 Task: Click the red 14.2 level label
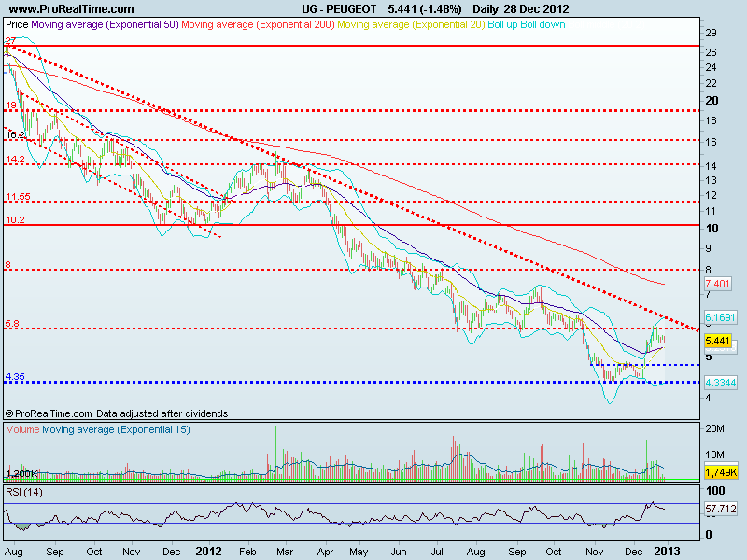point(15,159)
